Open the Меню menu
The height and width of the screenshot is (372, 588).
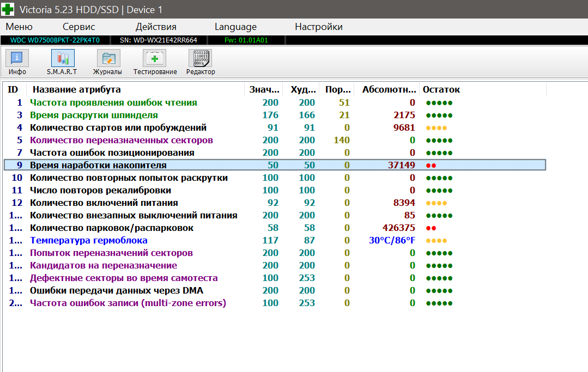pyautogui.click(x=19, y=27)
